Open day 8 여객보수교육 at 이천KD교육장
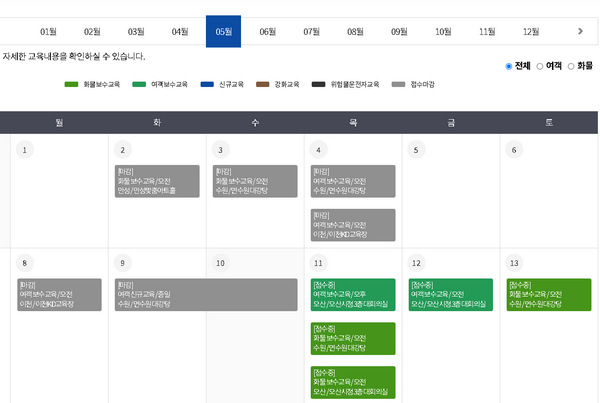 [59, 295]
